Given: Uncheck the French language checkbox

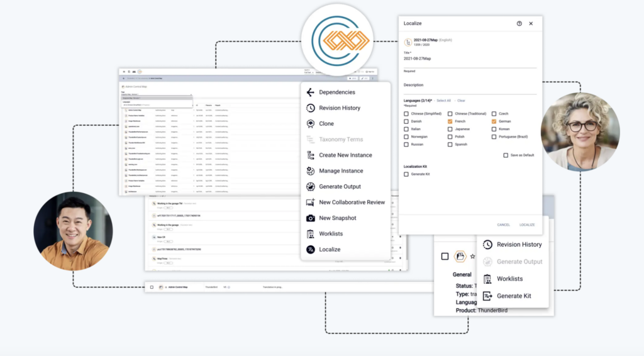Looking at the screenshot, I should (x=450, y=121).
